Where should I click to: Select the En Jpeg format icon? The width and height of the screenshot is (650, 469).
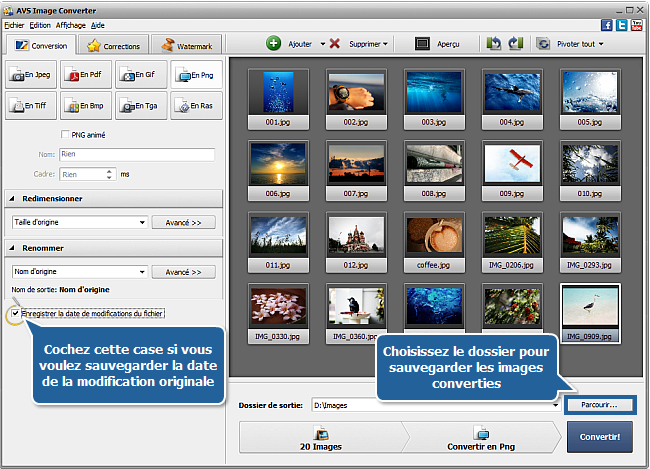tap(29, 75)
